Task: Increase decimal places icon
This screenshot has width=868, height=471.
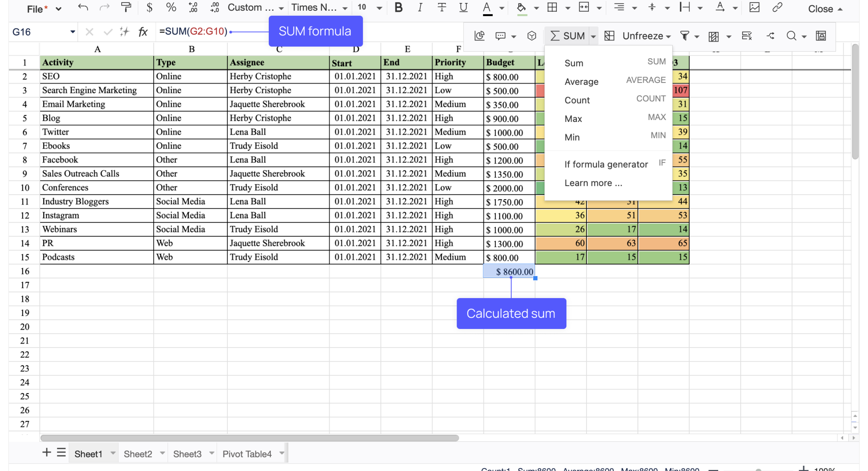Action: pyautogui.click(x=215, y=8)
